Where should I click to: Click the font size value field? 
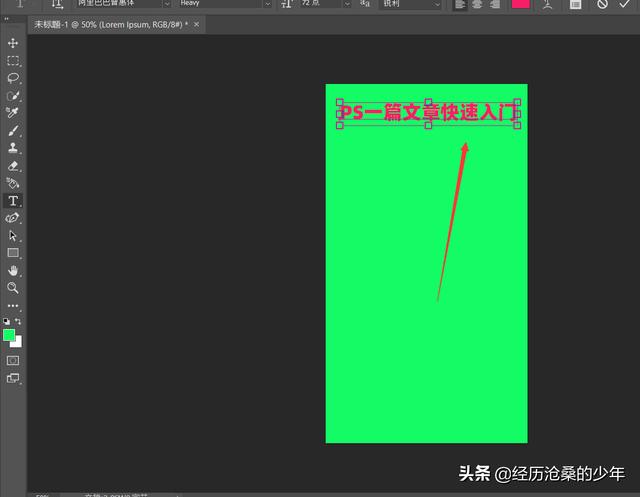321,4
